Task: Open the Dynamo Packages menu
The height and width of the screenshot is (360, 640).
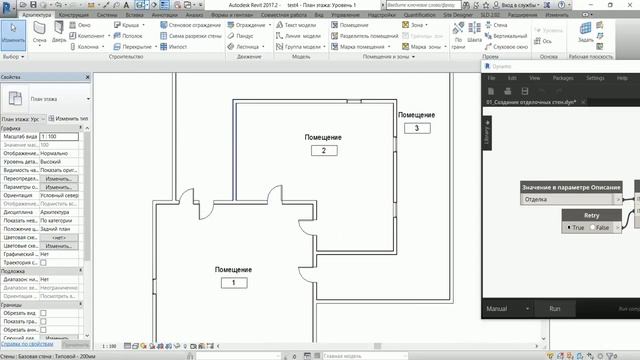Action: tap(563, 78)
